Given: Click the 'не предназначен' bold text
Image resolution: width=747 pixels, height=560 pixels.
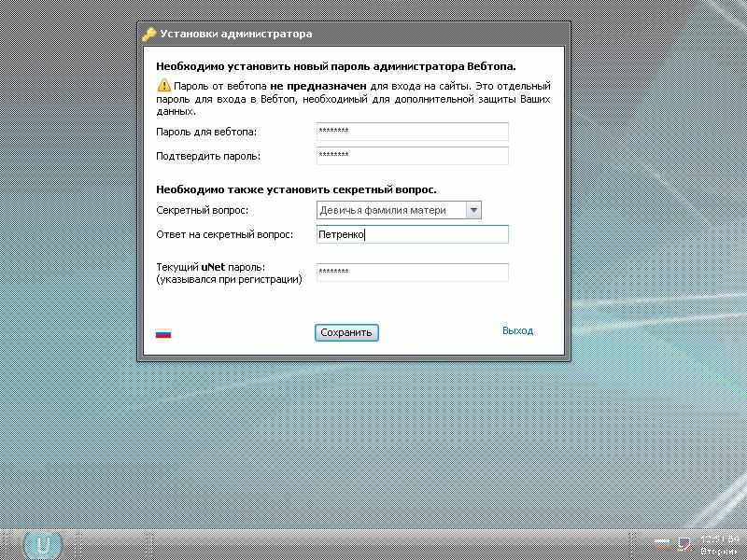Looking at the screenshot, I should 318,87.
